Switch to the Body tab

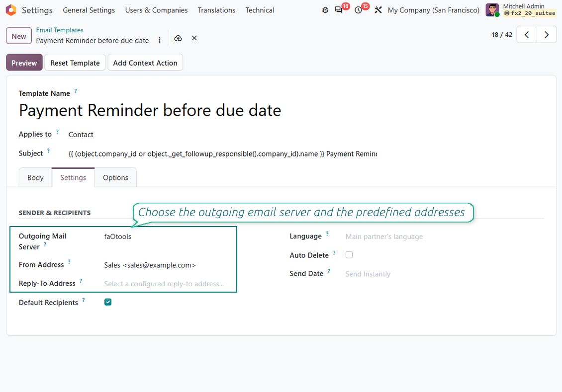(35, 177)
